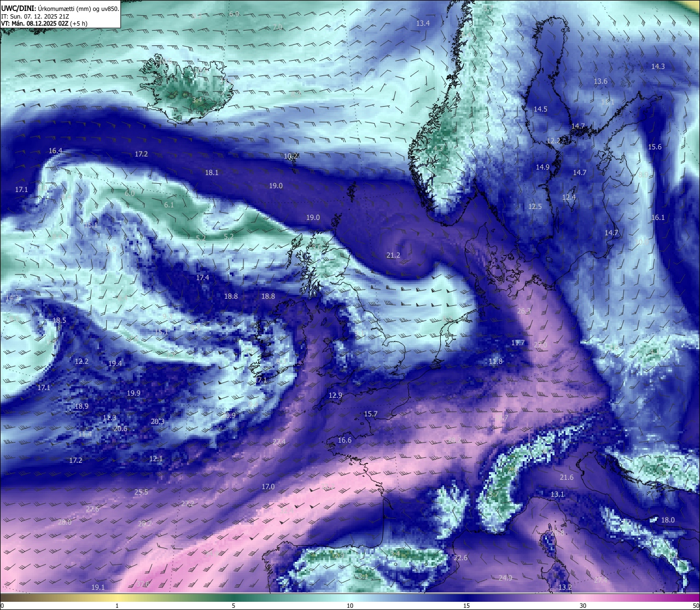This screenshot has width=700, height=610.
Task: Click the map value 19.1
Action: tap(97, 588)
